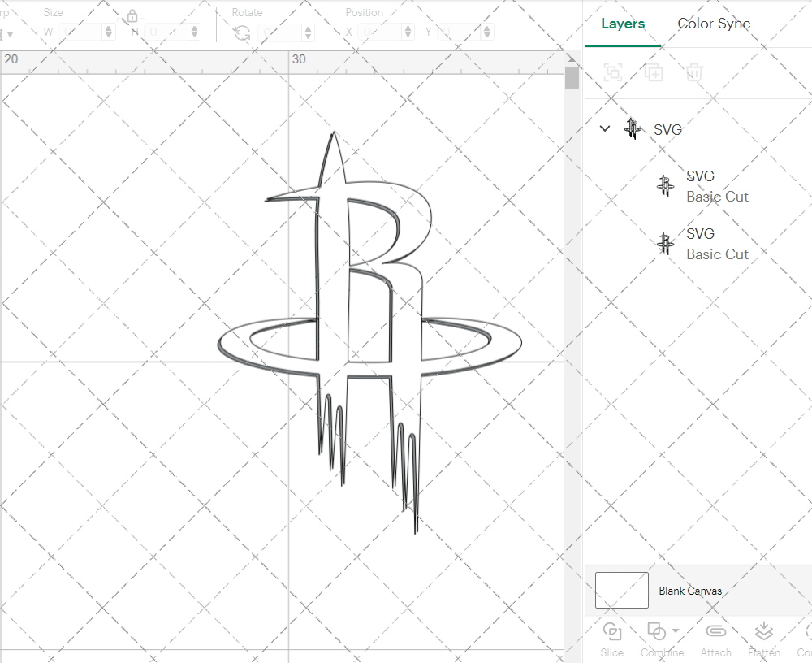Click the Combine tool icon
Viewport: 812px width, 663px height.
pos(657,631)
